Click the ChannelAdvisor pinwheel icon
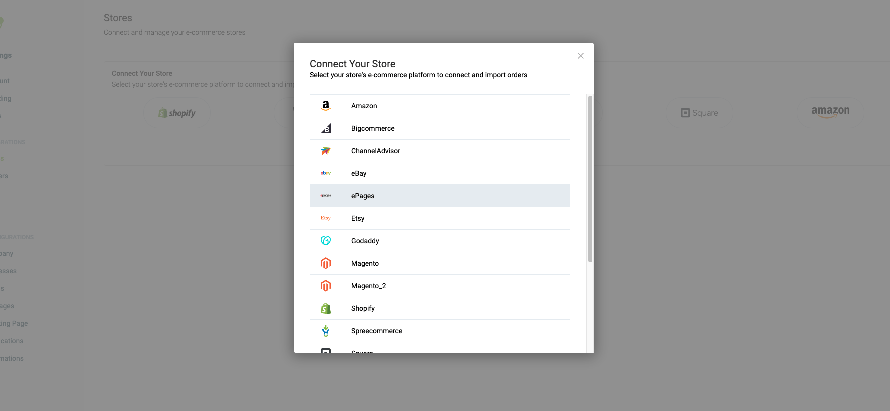890x411 pixels. 325,151
